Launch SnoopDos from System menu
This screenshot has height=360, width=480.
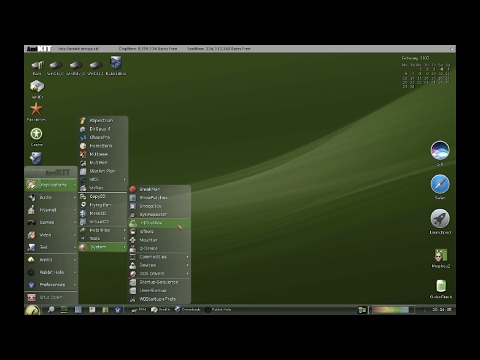pyautogui.click(x=159, y=206)
